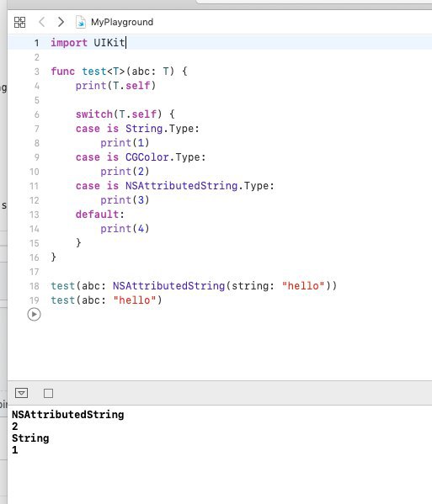Click the console output line '2'

click(x=15, y=427)
